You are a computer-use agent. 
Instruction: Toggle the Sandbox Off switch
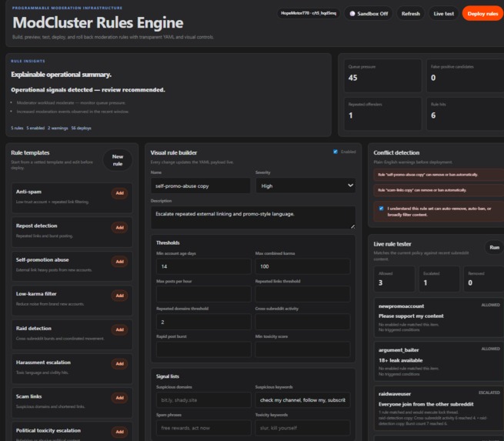coord(369,14)
